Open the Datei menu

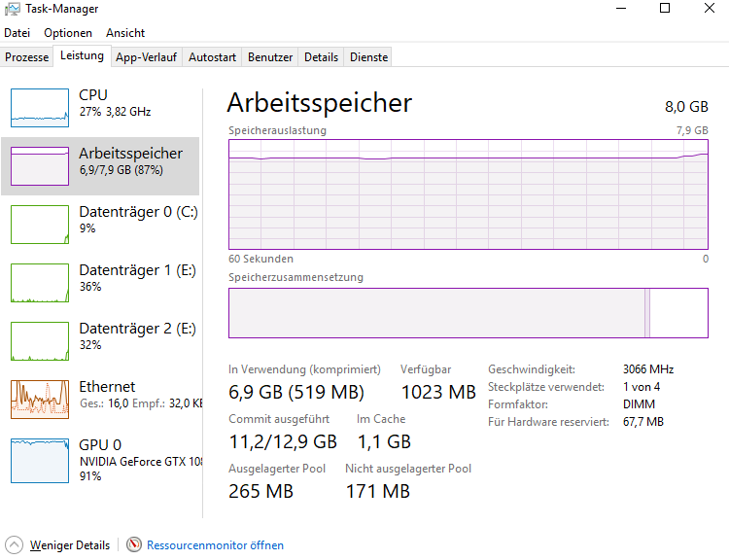[x=17, y=33]
